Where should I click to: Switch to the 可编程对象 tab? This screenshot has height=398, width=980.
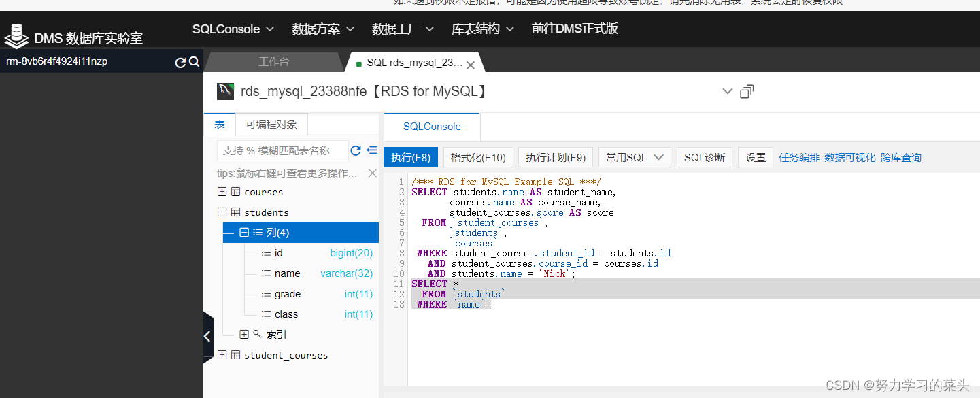(x=271, y=125)
